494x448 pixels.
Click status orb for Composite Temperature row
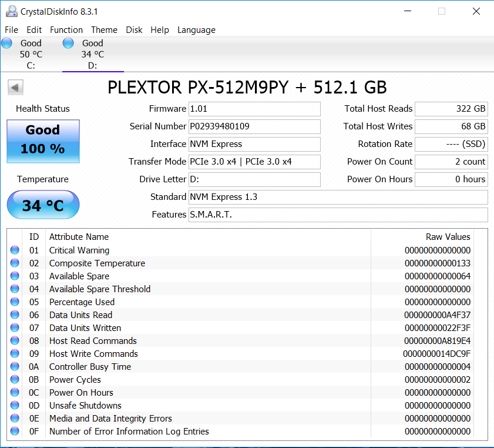pyautogui.click(x=15, y=263)
